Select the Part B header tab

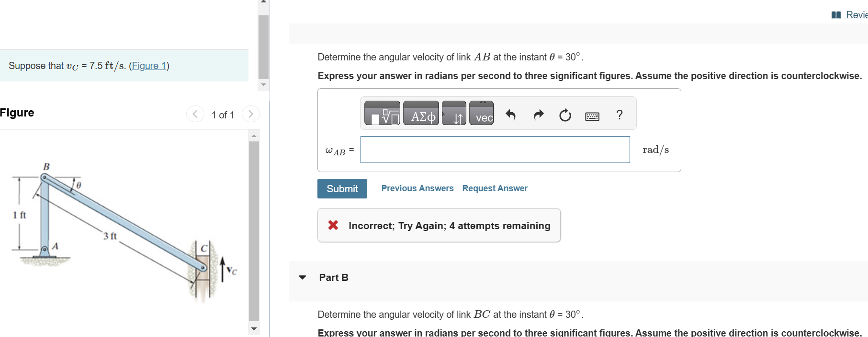pos(333,277)
